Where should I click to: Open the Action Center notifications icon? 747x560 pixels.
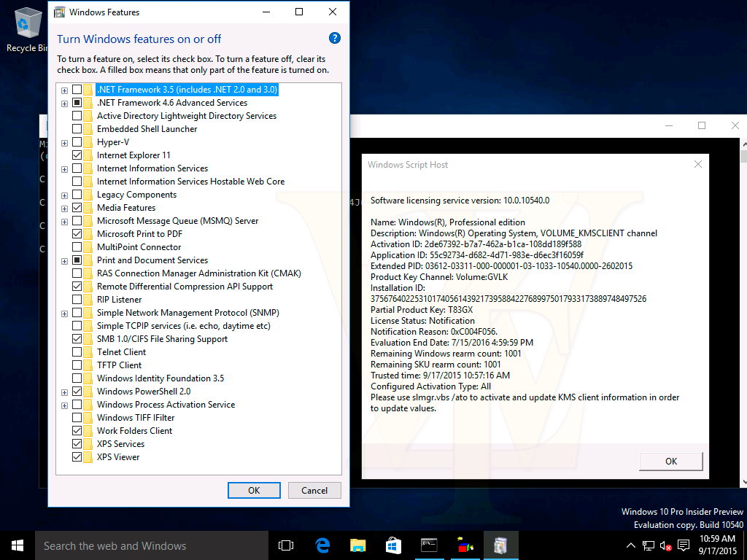[683, 545]
